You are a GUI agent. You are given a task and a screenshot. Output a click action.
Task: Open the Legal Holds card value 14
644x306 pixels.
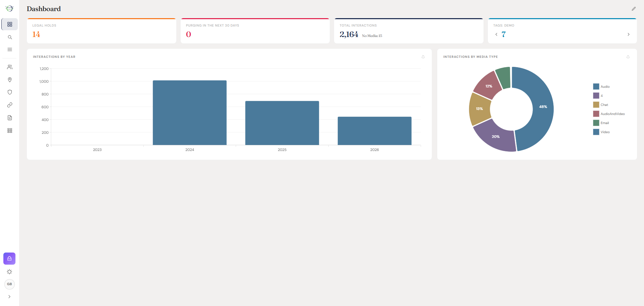point(36,34)
